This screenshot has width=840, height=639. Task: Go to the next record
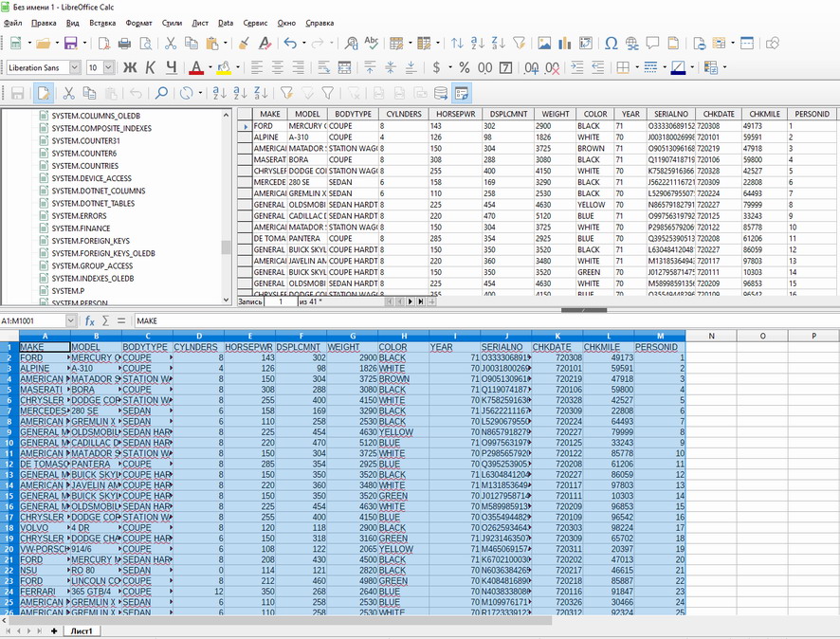[410, 301]
